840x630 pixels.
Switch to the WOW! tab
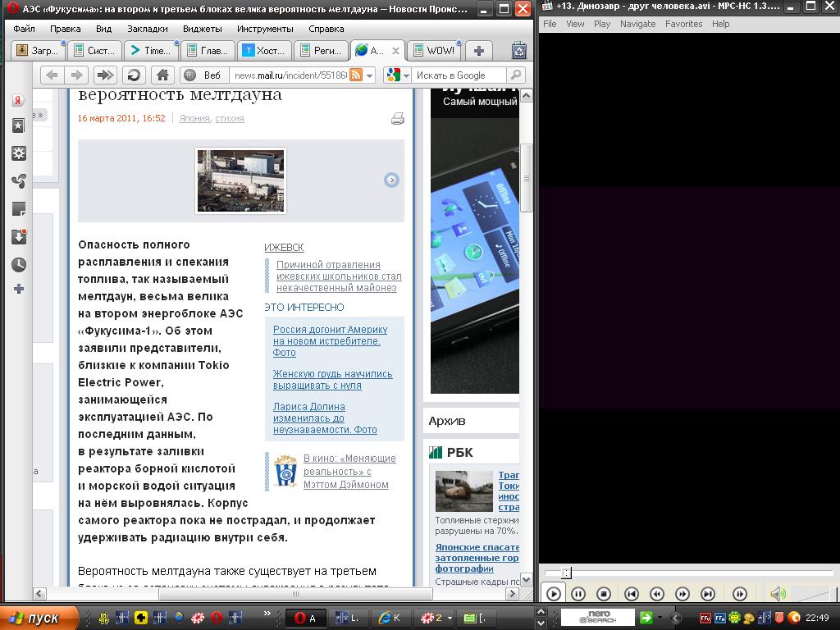click(x=433, y=51)
